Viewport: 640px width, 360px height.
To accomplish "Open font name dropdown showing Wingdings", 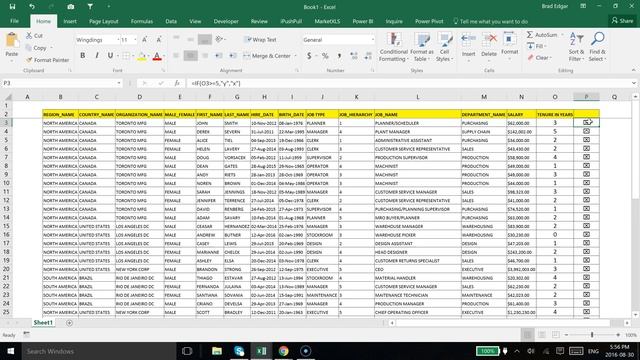I will coord(118,40).
